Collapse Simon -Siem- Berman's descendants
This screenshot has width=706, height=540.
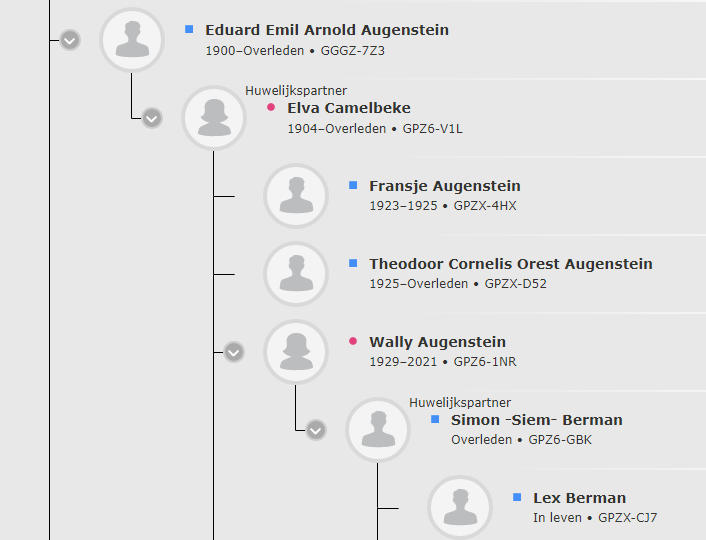click(x=316, y=430)
